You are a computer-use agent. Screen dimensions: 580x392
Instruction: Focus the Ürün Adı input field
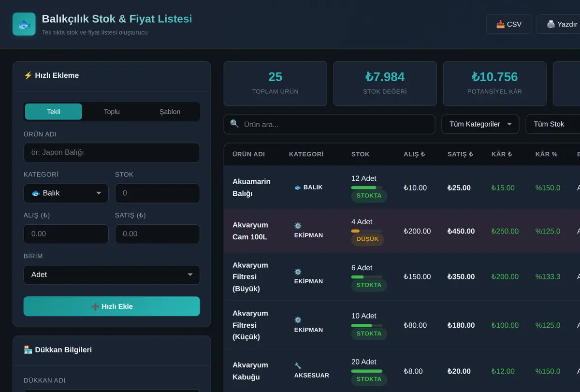tap(112, 152)
